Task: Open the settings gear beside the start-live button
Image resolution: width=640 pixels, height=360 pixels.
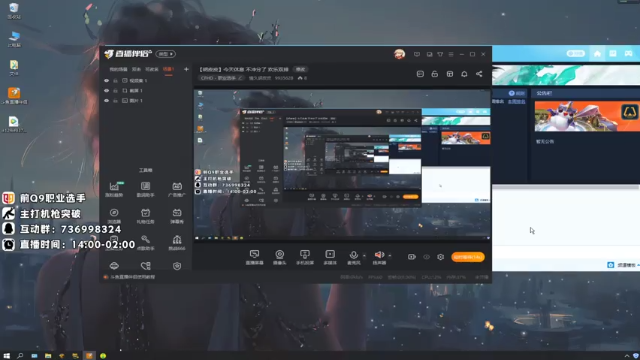Action: click(440, 257)
